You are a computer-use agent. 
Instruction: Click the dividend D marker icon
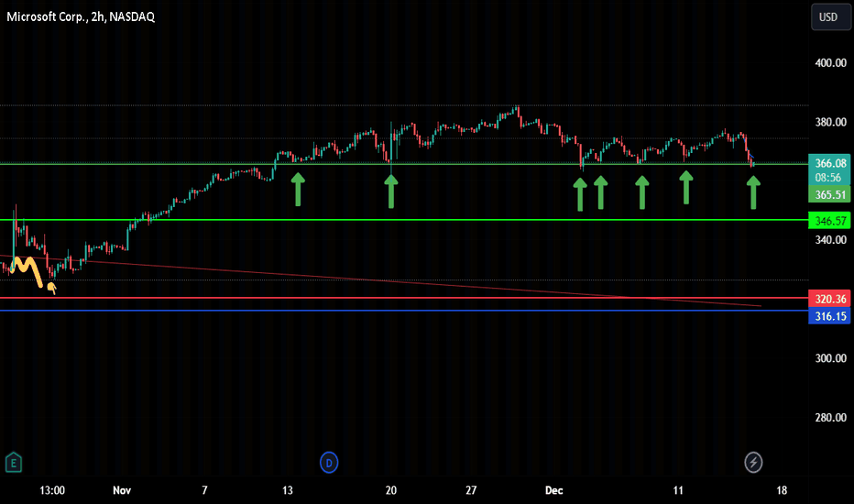click(329, 463)
